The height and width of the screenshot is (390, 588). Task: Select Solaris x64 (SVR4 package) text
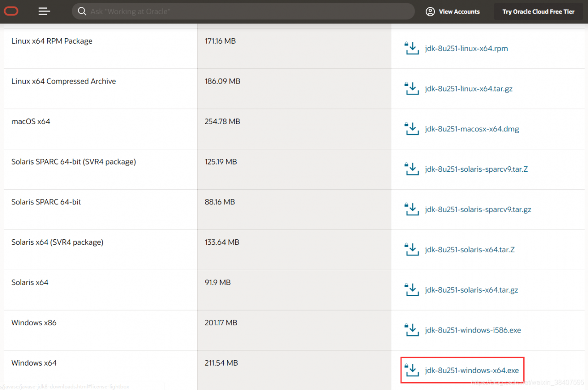coord(57,242)
